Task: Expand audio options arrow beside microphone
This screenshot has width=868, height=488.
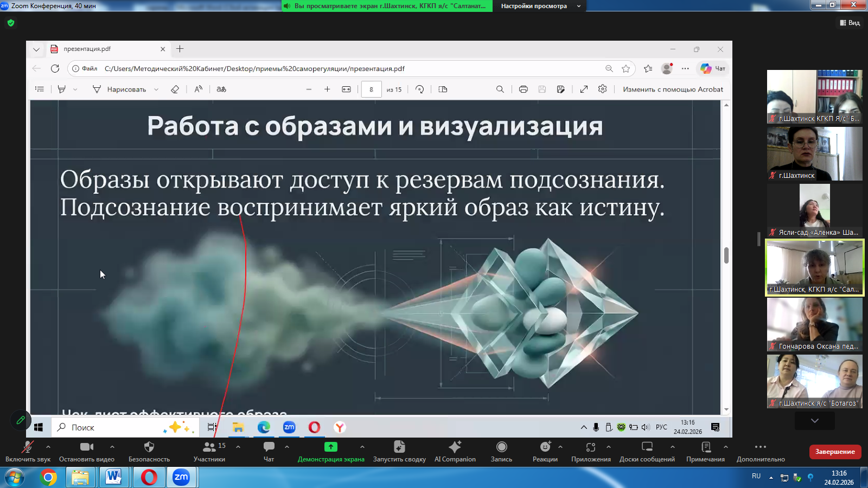Action: point(48,447)
